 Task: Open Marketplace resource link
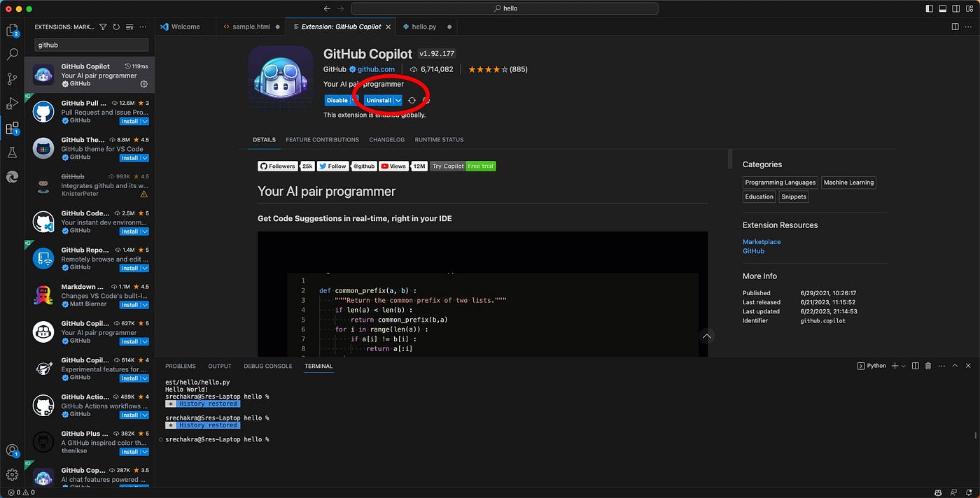[x=762, y=242]
